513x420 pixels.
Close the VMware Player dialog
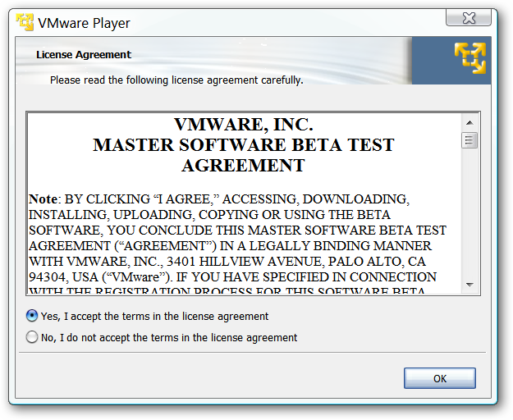469,18
